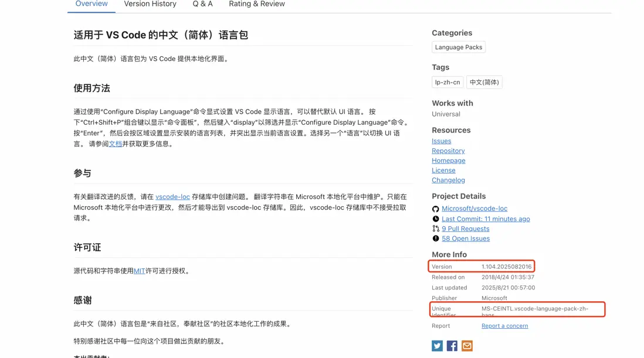The image size is (644, 358).
Task: Open the vscode-loc link in 参与 section
Action: (172, 197)
